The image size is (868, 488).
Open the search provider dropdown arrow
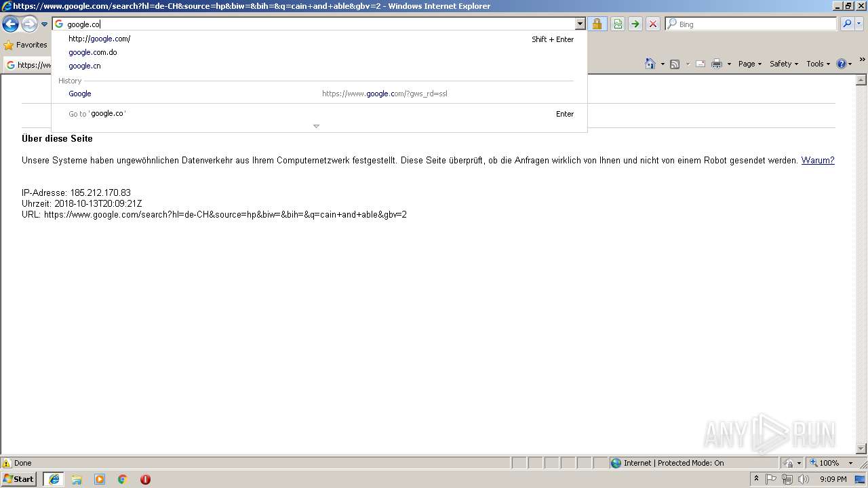(859, 24)
